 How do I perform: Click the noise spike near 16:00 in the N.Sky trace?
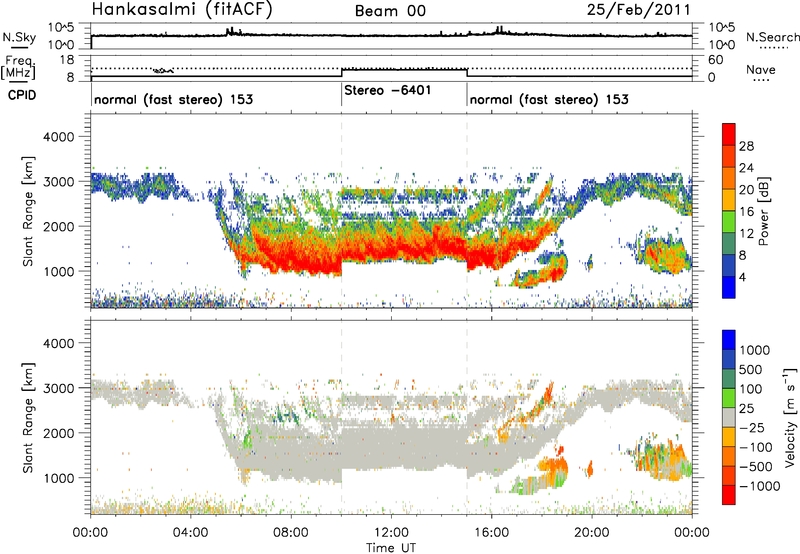point(499,30)
